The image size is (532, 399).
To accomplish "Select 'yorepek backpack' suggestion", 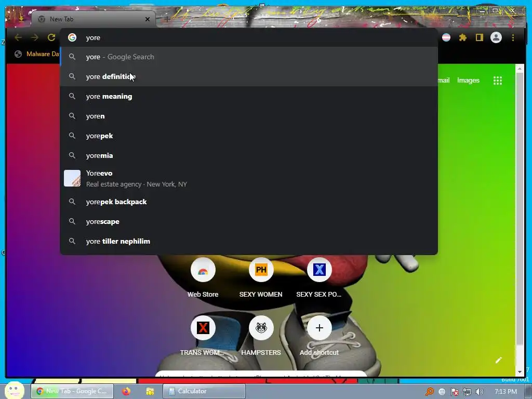I will tap(249, 202).
